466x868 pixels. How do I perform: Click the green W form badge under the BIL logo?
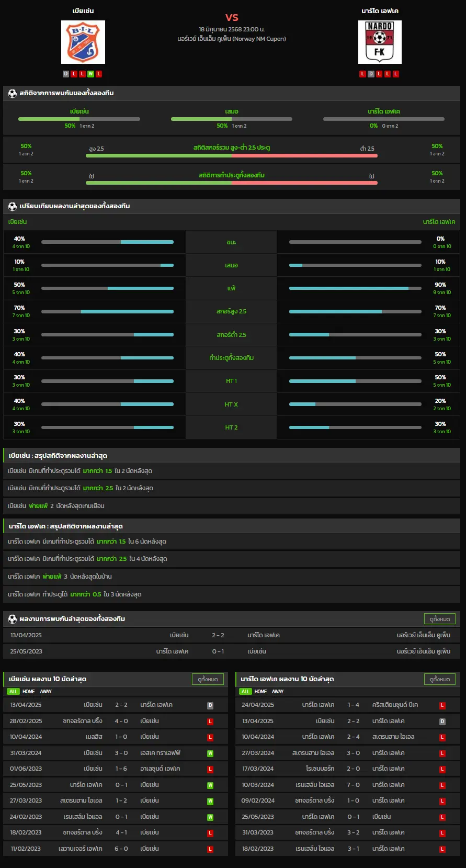click(90, 74)
